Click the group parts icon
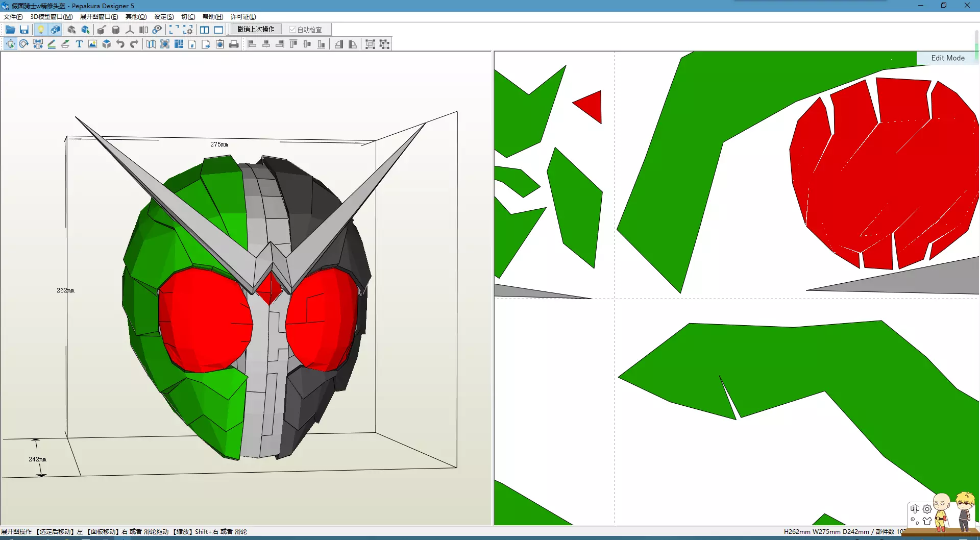 coord(371,44)
